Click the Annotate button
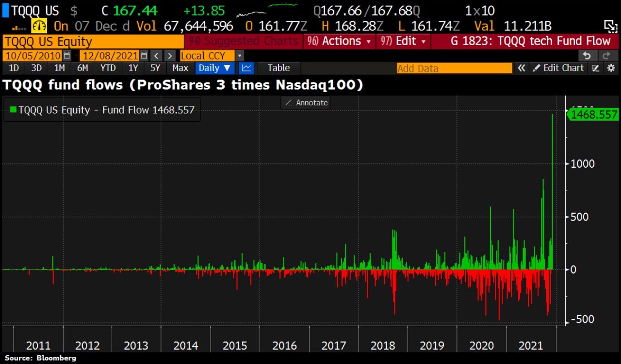621x364 pixels. tap(306, 103)
